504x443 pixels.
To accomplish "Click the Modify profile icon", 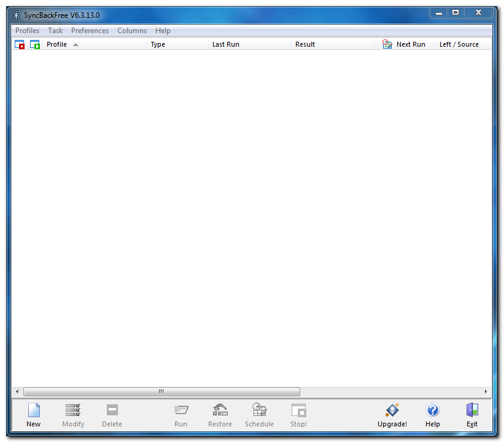I will (73, 410).
